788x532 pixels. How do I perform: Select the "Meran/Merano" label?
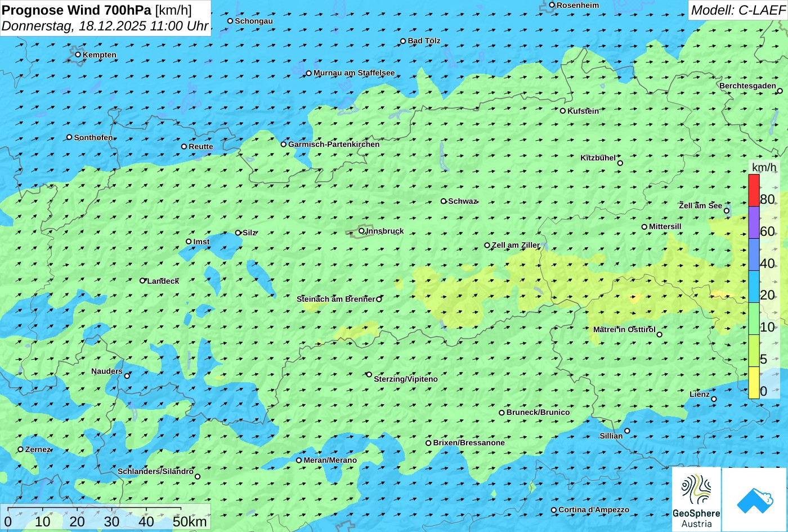[x=330, y=460]
